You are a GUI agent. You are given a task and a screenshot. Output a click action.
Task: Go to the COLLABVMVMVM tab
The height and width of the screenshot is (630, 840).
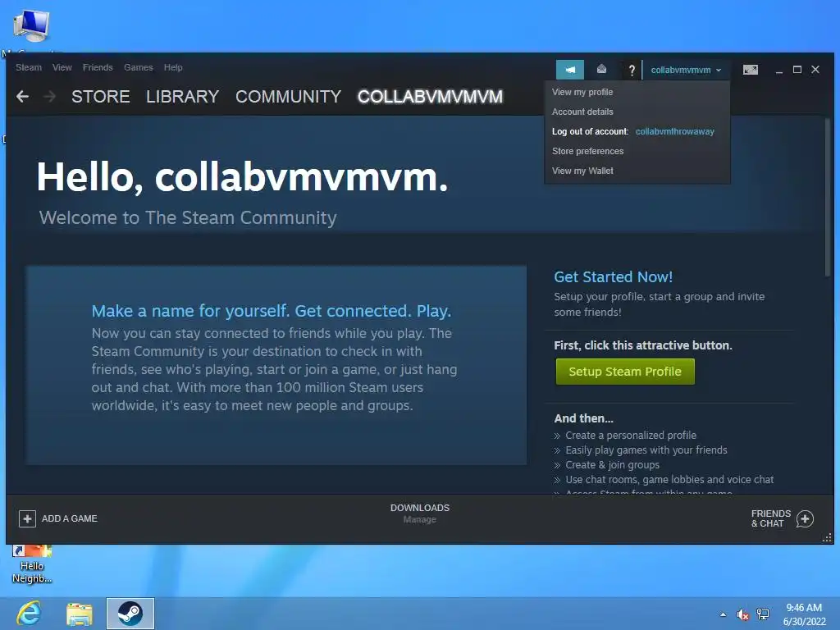coord(430,97)
